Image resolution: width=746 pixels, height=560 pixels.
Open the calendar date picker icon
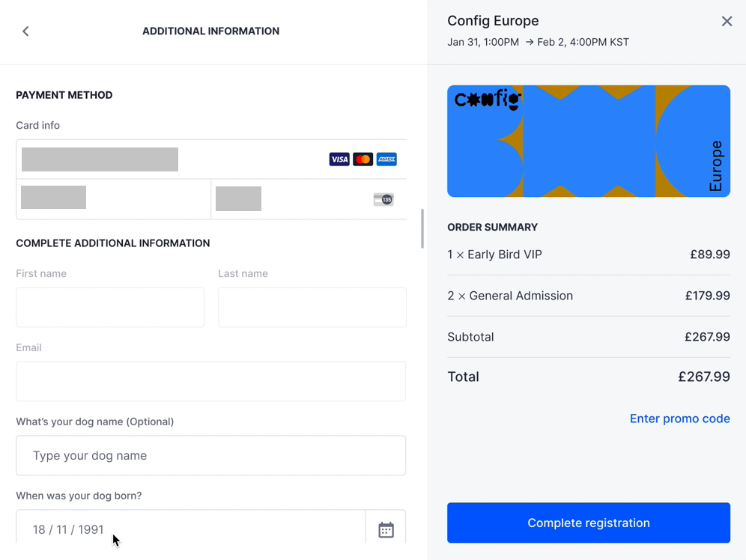pos(386,529)
